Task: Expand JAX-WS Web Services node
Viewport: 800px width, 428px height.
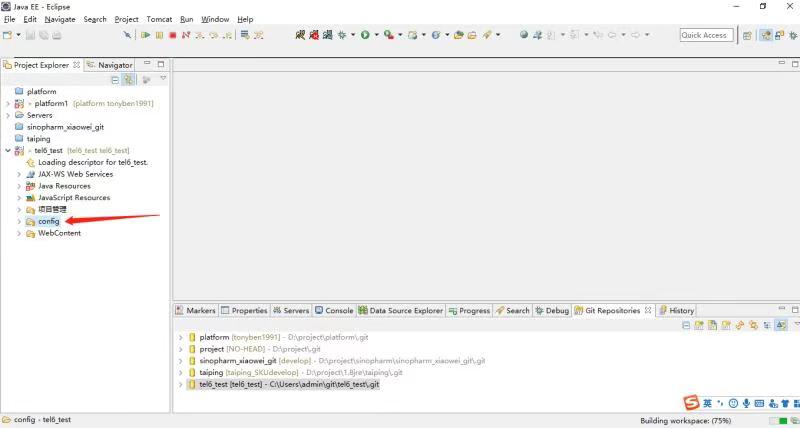Action: coord(19,174)
